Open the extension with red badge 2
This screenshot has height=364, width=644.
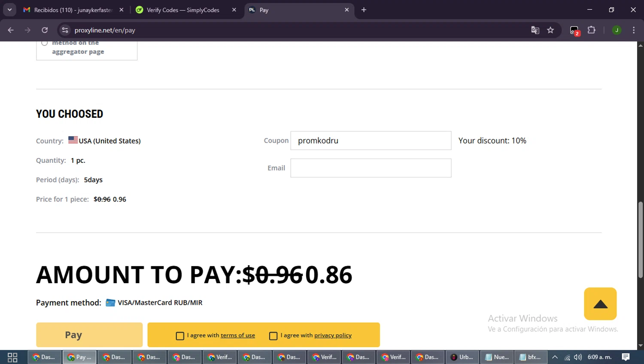click(x=575, y=31)
